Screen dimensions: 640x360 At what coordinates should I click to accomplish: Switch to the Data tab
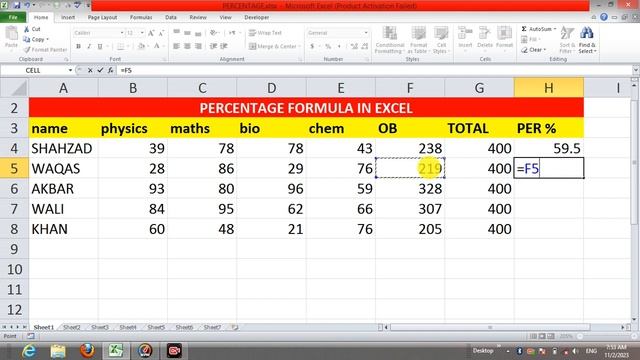(x=171, y=17)
